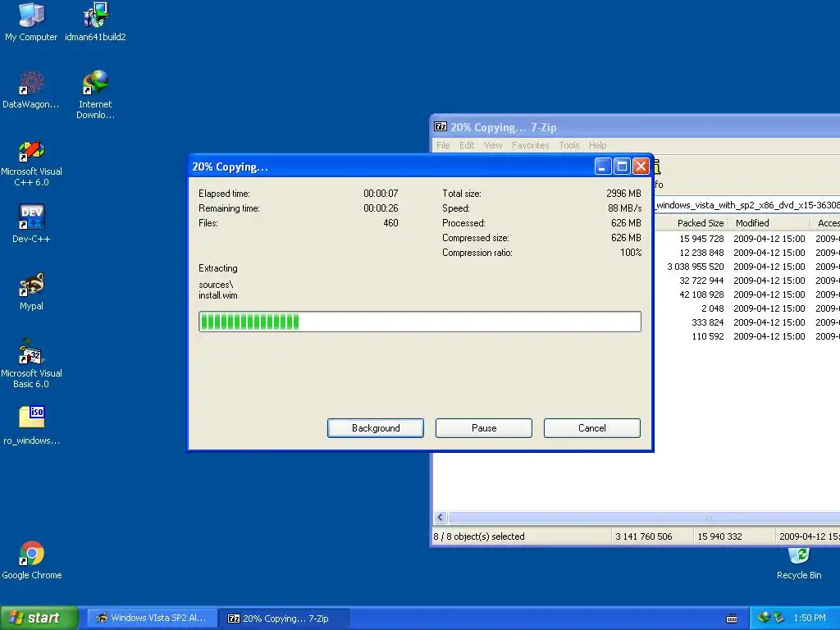This screenshot has width=840, height=630.
Task: Click the 00:00:26 remaining time value
Action: pos(381,208)
